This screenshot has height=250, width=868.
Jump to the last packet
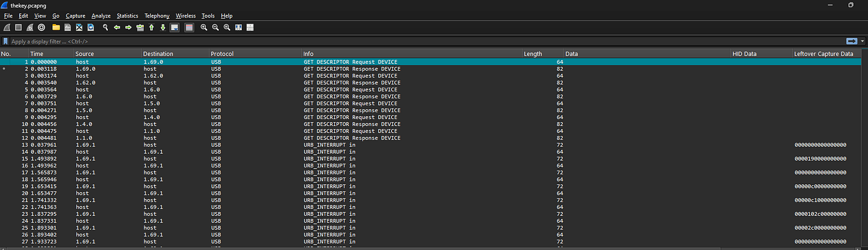(x=163, y=27)
